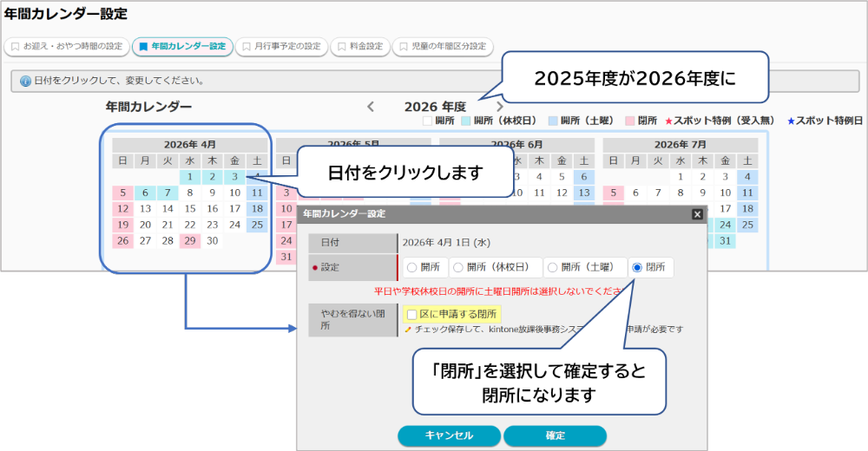Open the 児童の年間区分設定 tab
868x451 pixels.
coord(443,46)
